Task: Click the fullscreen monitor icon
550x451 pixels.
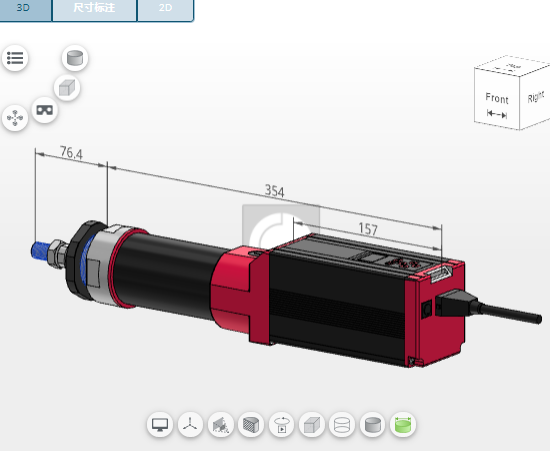Action: point(160,425)
